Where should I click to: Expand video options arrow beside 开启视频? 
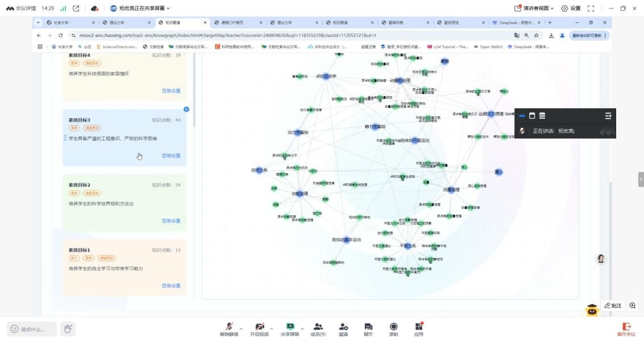pyautogui.click(x=272, y=328)
